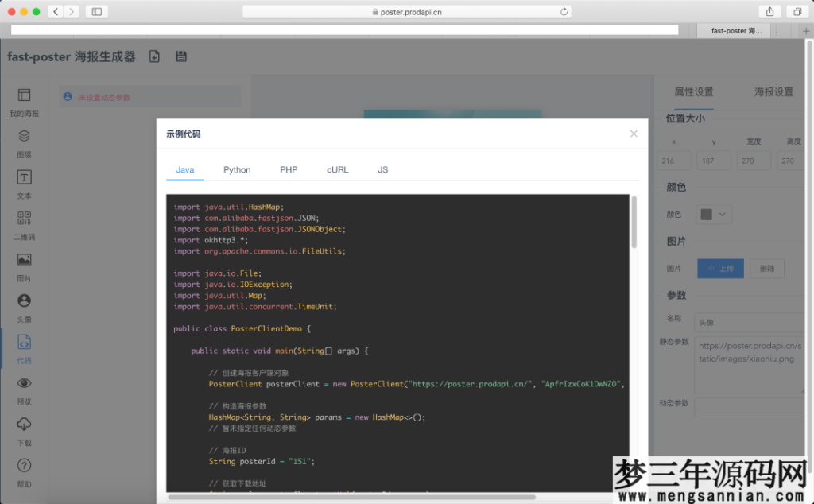Click the gray color swatch under 颜色

point(707,214)
